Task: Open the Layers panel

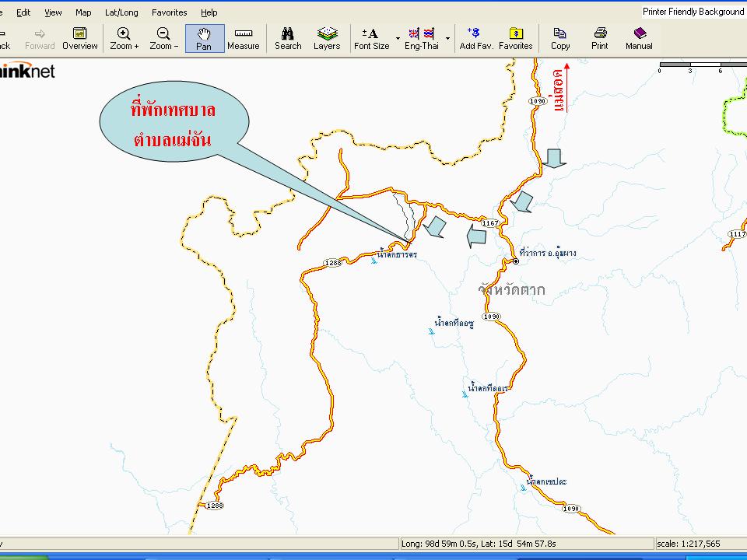Action: (327, 38)
